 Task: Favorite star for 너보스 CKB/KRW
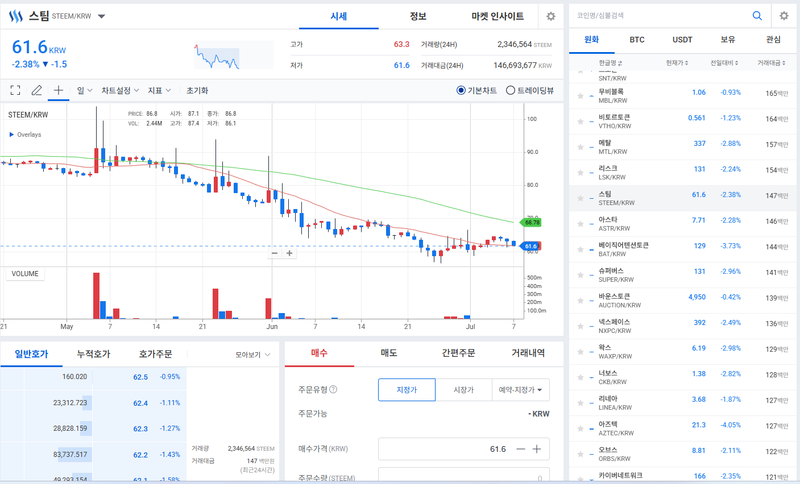[x=580, y=377]
